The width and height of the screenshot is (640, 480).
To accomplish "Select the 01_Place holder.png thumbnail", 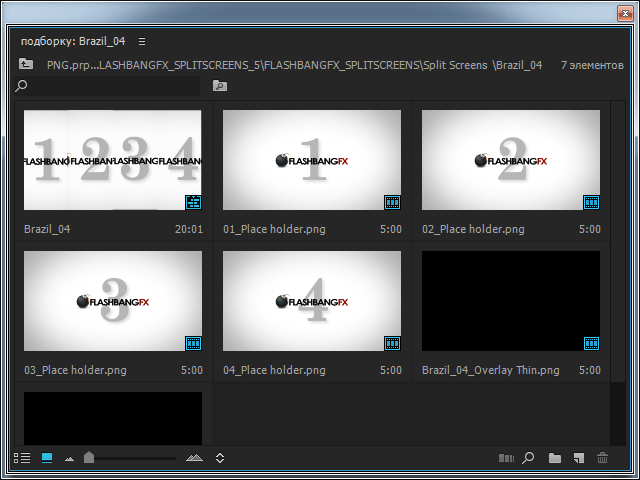I will 312,160.
